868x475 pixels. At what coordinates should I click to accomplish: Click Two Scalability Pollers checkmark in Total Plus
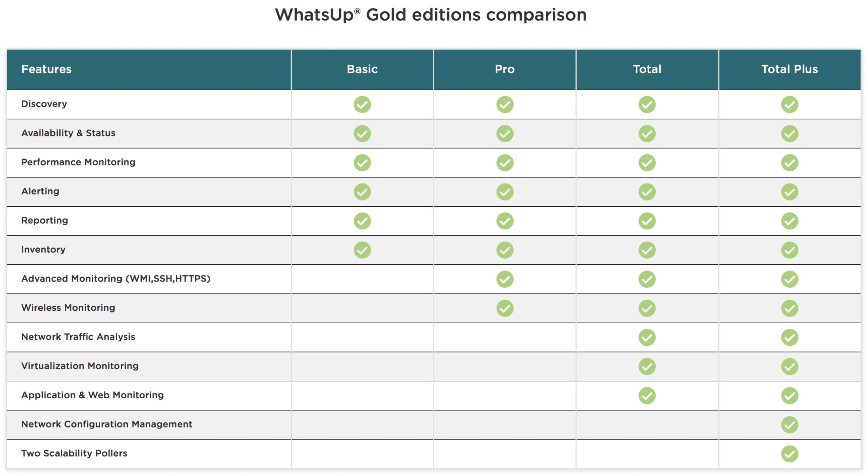(789, 454)
